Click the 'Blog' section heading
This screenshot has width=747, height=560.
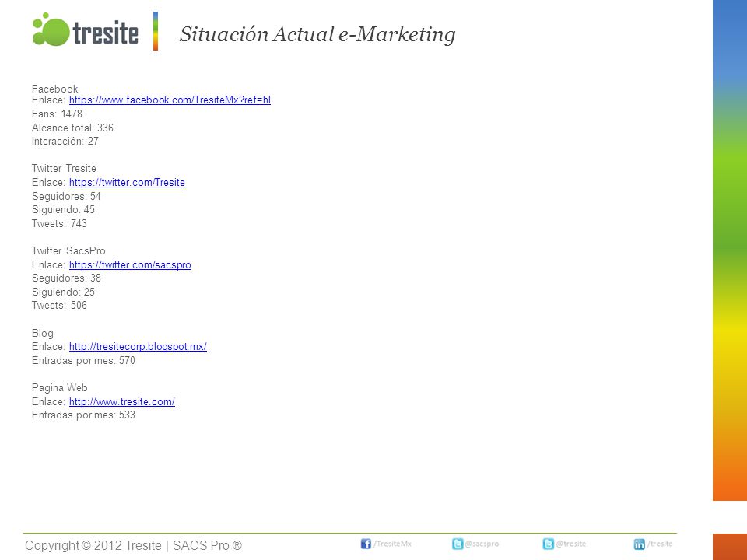point(42,334)
